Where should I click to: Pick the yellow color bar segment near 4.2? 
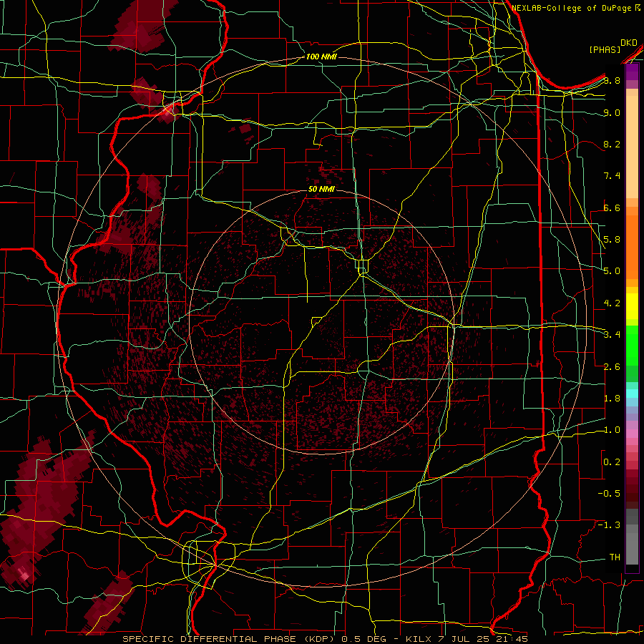[x=632, y=306]
